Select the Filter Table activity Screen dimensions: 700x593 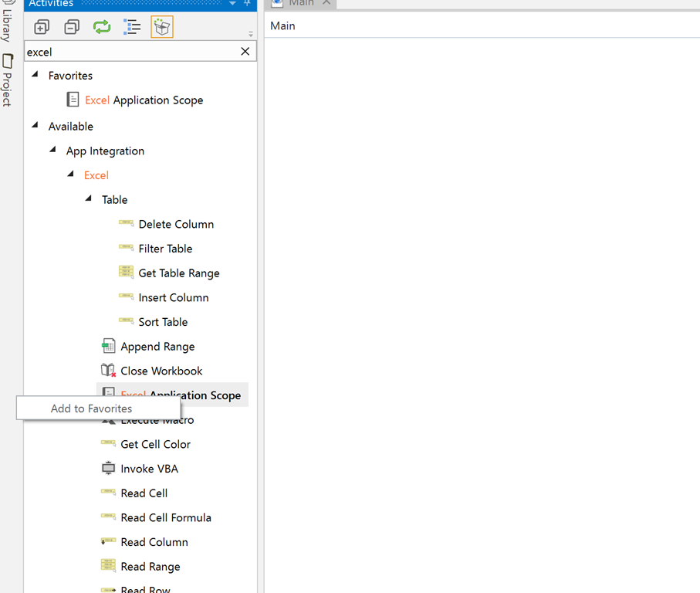(155, 249)
